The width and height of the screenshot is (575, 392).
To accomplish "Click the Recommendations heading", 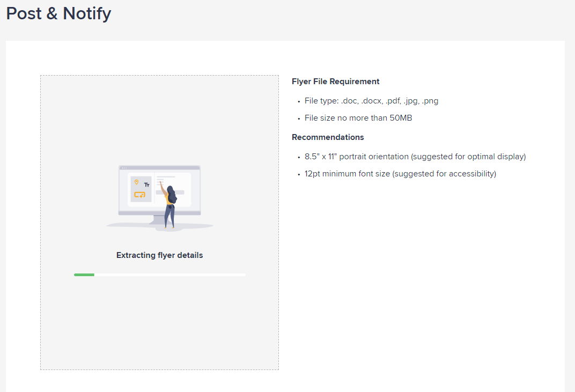I will 328,137.
